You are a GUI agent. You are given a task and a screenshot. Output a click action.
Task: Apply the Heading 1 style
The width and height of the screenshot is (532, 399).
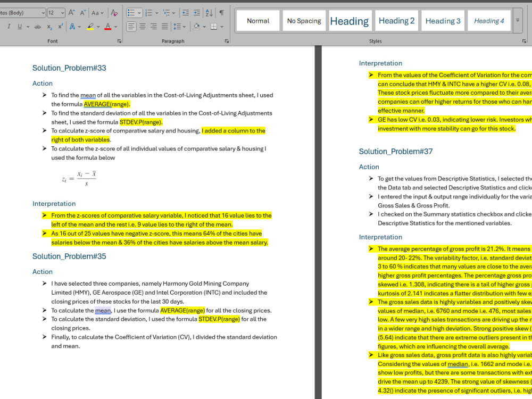coord(350,21)
